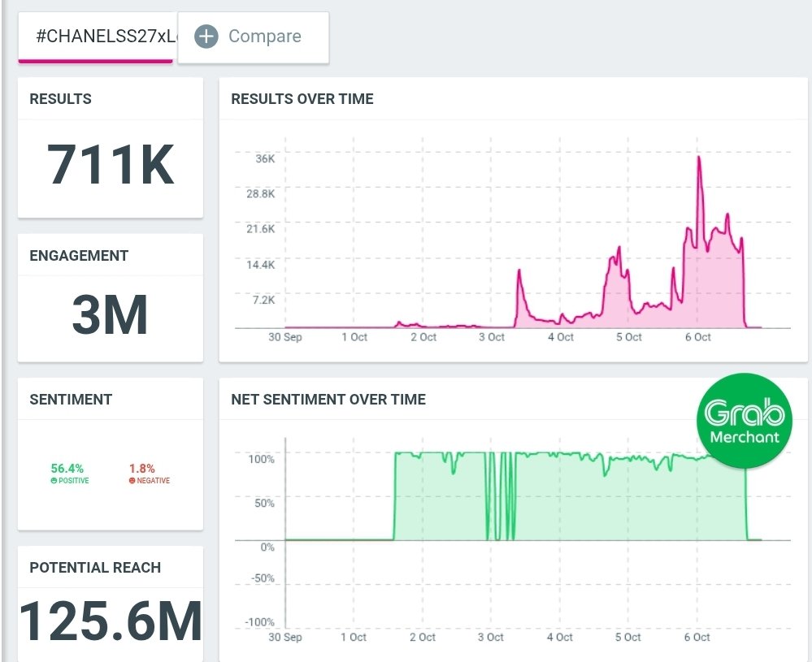Click the 28.8K axis label
This screenshot has height=662, width=812.
click(x=261, y=193)
